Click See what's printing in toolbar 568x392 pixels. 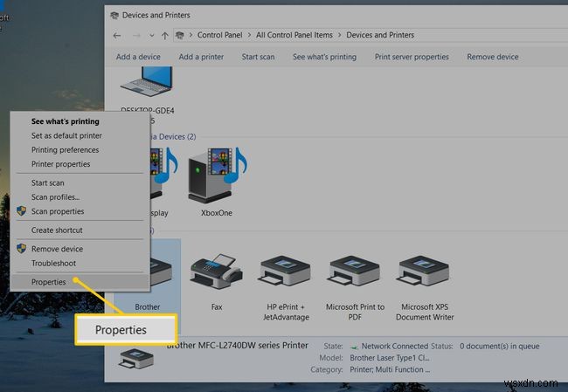click(x=324, y=57)
